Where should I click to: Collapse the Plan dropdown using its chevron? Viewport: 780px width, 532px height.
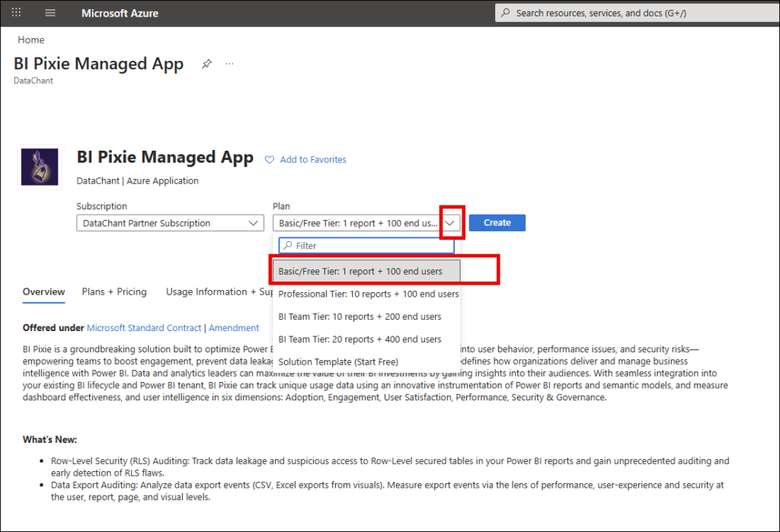pyautogui.click(x=451, y=223)
